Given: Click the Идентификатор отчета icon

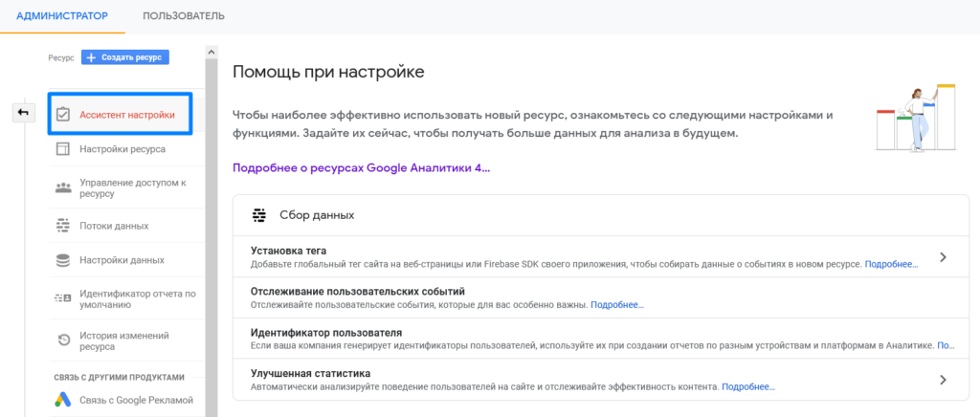Looking at the screenshot, I should [62, 299].
